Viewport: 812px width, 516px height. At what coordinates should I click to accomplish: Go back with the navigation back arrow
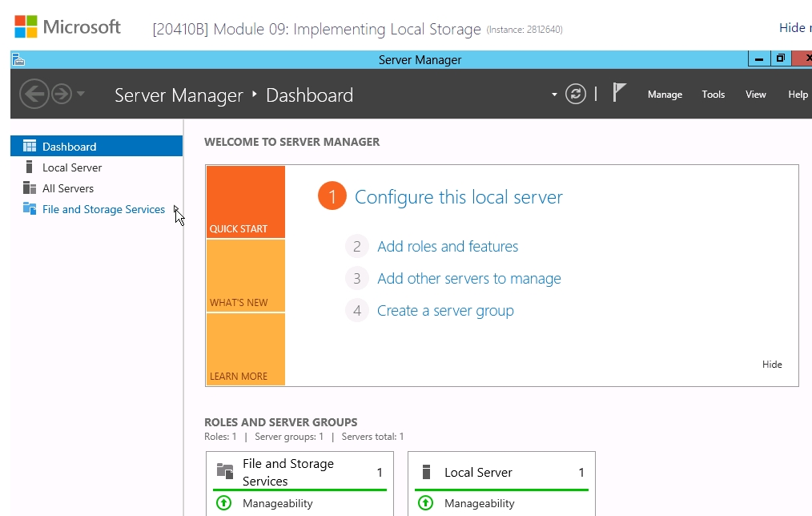pyautogui.click(x=34, y=94)
